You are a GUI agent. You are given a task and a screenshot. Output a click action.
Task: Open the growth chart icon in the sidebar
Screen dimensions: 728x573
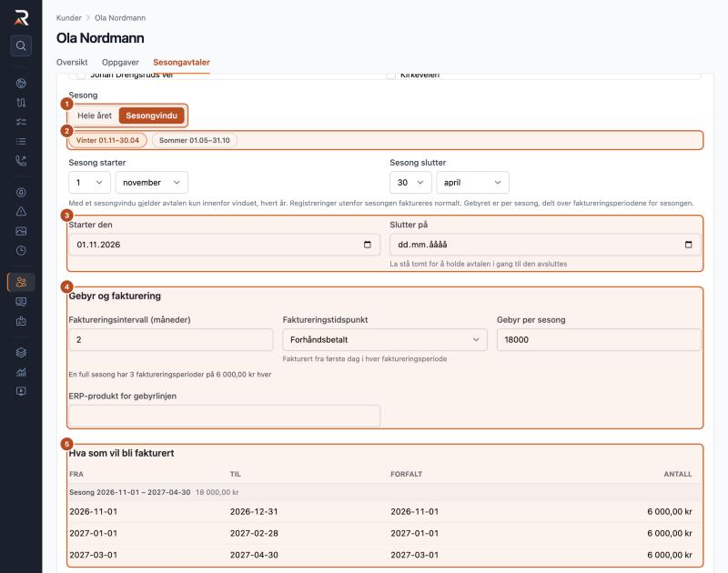point(21,372)
